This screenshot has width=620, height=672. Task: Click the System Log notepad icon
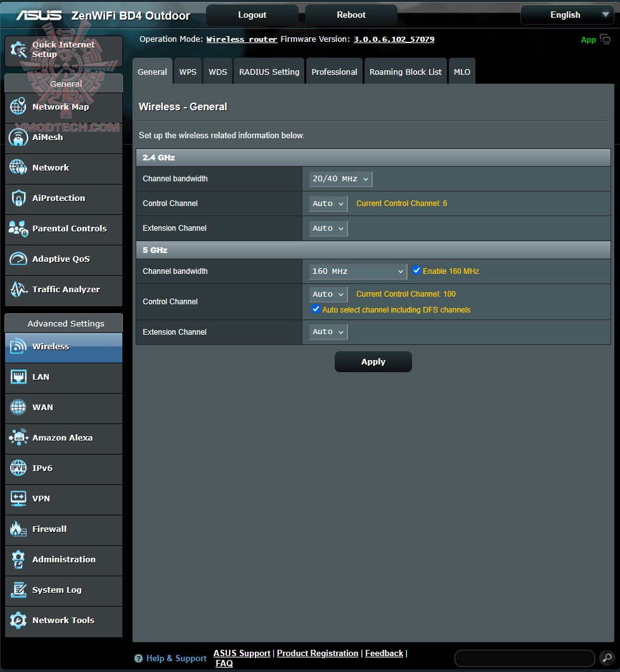click(x=18, y=590)
